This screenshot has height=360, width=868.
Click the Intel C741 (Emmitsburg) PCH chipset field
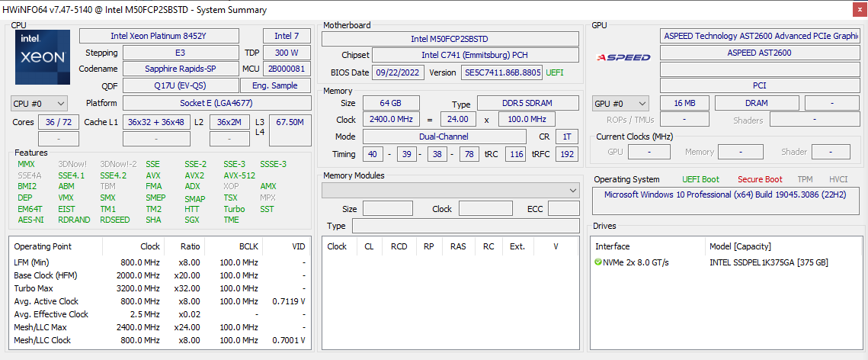coord(476,56)
